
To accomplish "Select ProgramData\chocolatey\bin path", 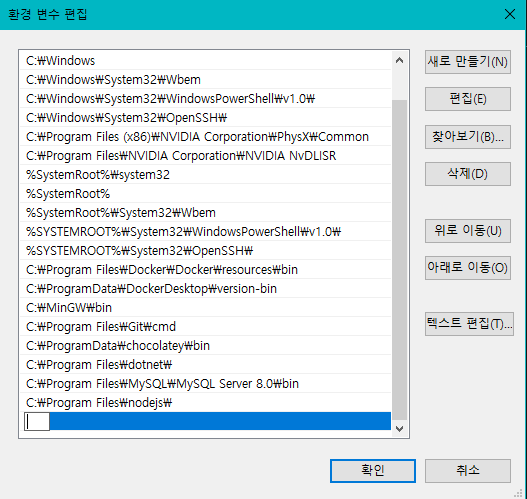I will click(x=205, y=345).
